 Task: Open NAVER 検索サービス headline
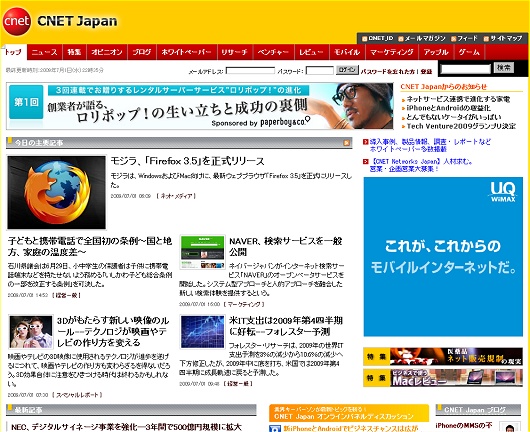coord(286,246)
